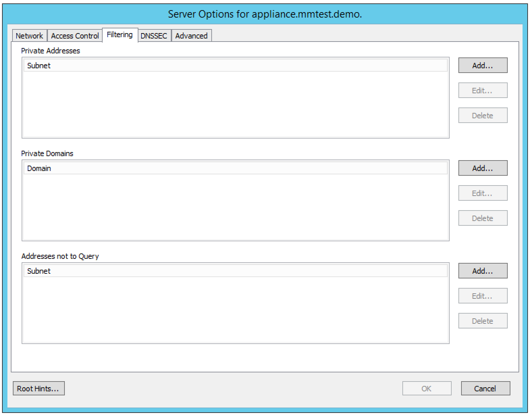Confirm changes with the OK button
Image resolution: width=532 pixels, height=417 pixels.
point(426,389)
